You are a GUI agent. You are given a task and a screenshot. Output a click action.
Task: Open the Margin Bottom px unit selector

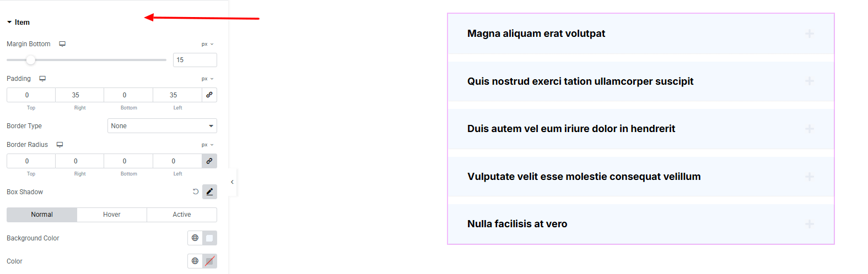[x=207, y=44]
